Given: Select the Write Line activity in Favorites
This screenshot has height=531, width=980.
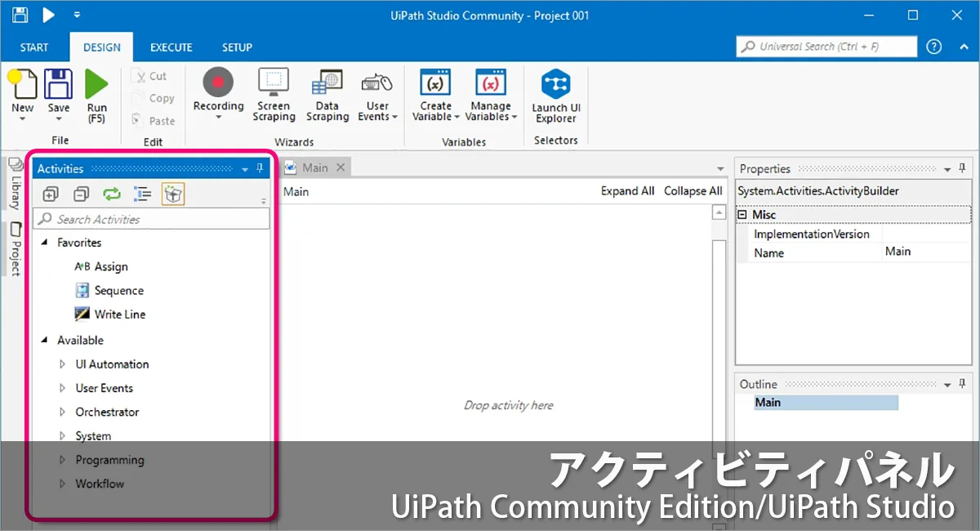Looking at the screenshot, I should 110,314.
